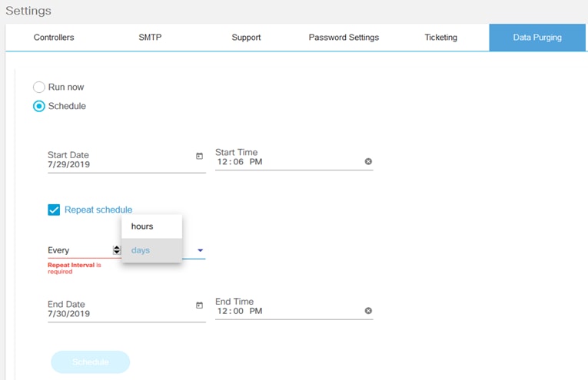Select the Run now radio button
This screenshot has width=588, height=380.
coord(39,88)
